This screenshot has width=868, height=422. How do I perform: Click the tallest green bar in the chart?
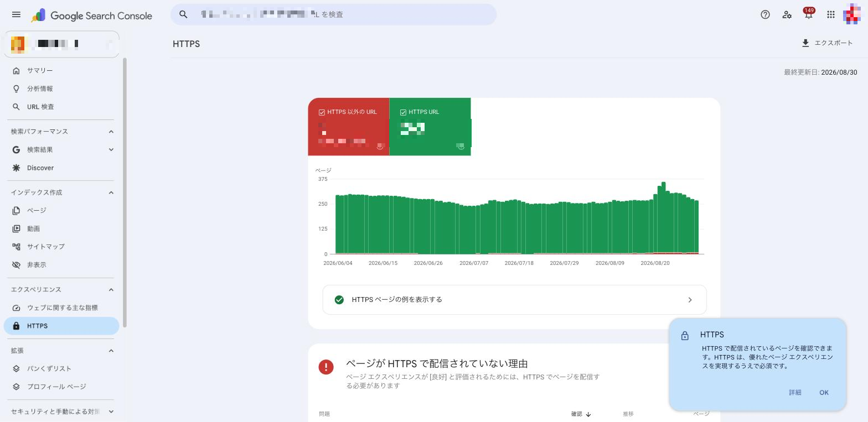tap(663, 218)
